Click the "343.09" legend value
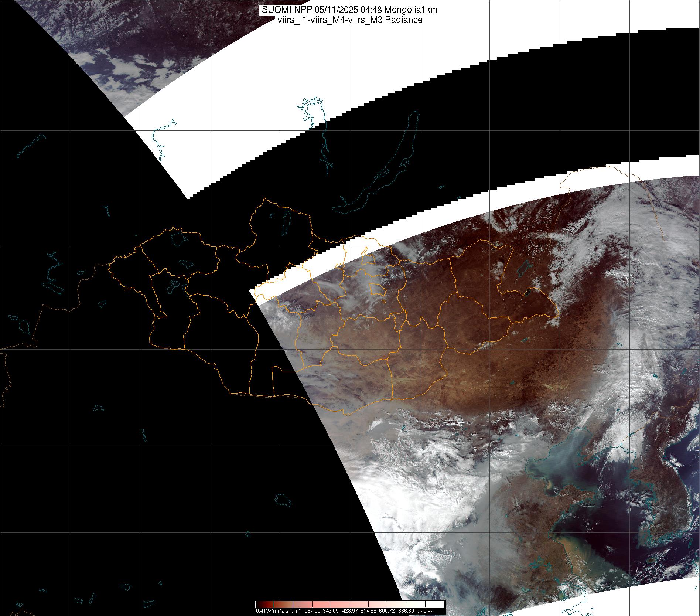This screenshot has width=700, height=616. [x=331, y=611]
